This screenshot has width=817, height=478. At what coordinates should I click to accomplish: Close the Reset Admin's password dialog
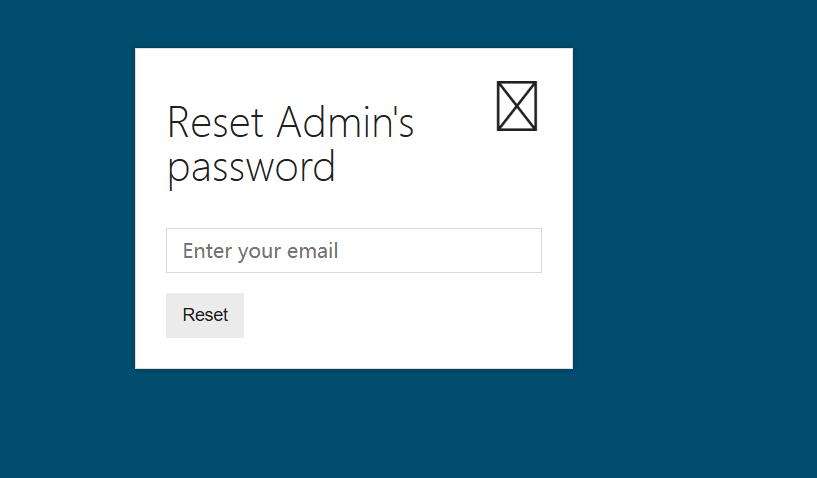tap(517, 106)
